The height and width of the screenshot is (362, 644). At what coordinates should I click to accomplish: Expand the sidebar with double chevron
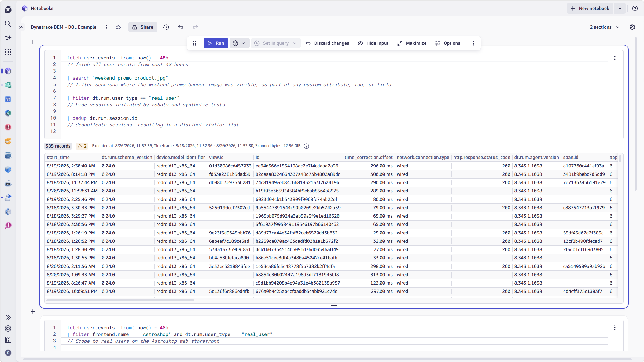coord(8,317)
